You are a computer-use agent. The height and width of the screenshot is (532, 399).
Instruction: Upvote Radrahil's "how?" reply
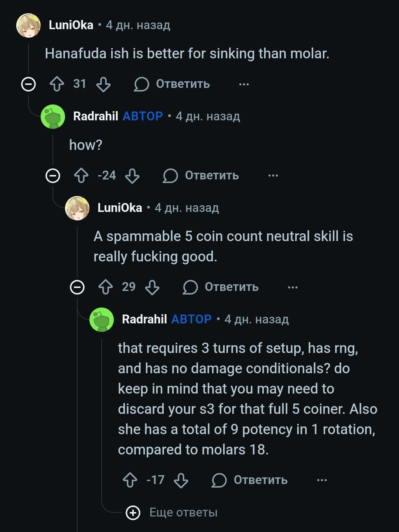[81, 176]
